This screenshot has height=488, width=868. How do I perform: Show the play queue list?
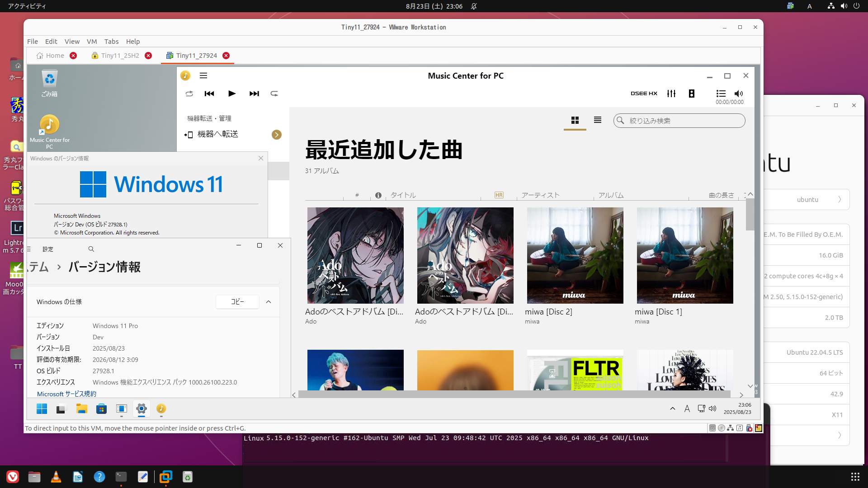tap(721, 94)
